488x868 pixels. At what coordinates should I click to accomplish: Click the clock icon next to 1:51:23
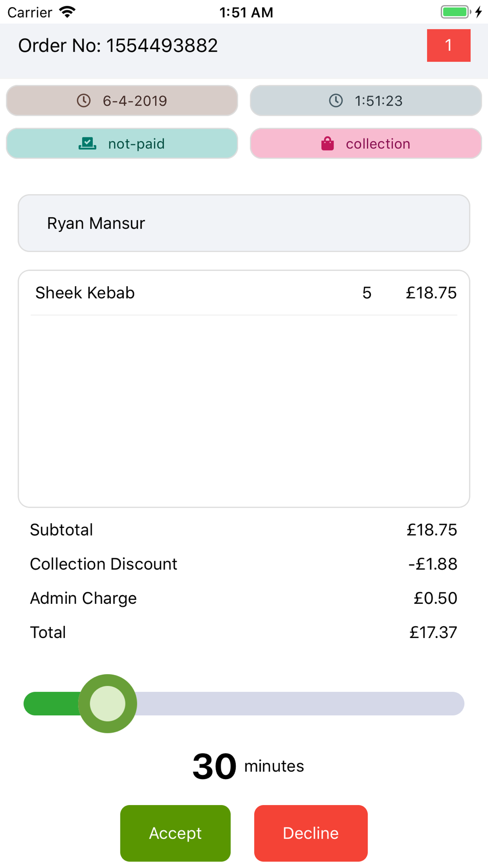[x=336, y=101]
